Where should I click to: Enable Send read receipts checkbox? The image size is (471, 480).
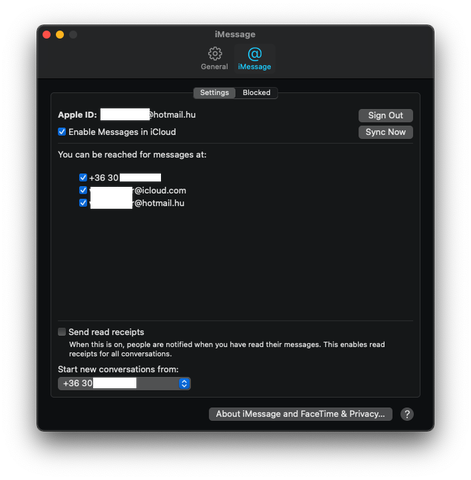pos(62,332)
